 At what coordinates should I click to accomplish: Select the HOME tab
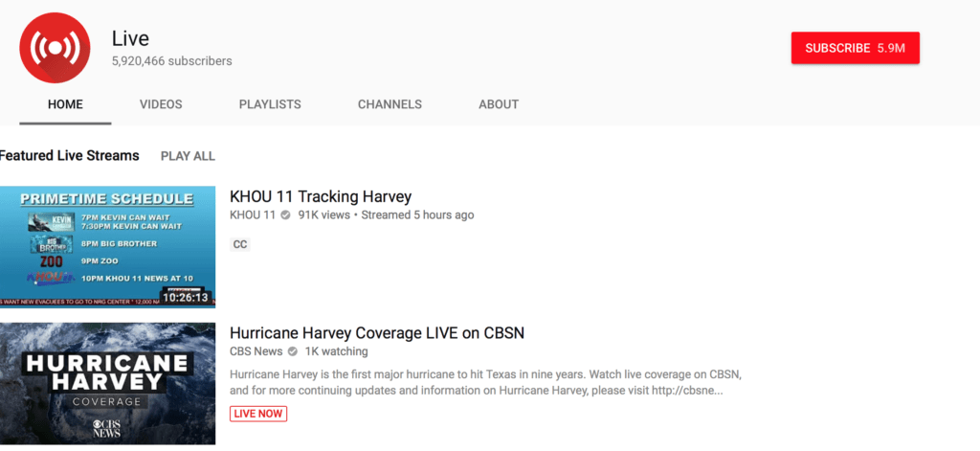pyautogui.click(x=65, y=104)
